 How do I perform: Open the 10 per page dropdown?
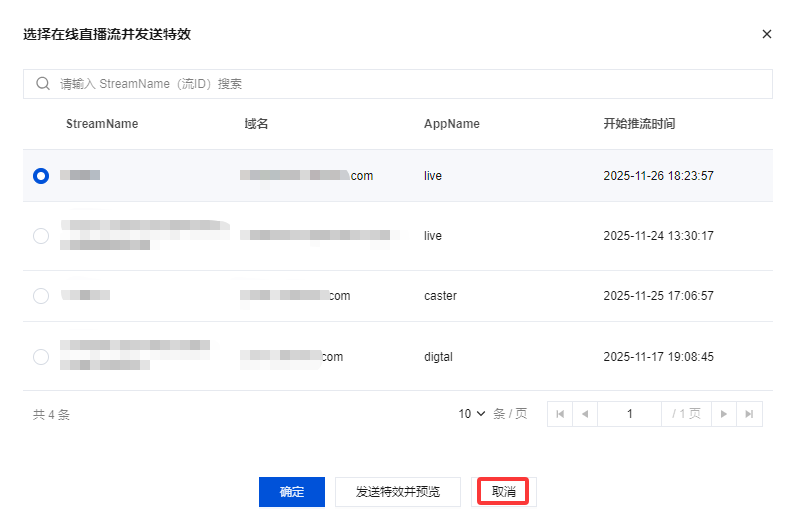point(472,414)
